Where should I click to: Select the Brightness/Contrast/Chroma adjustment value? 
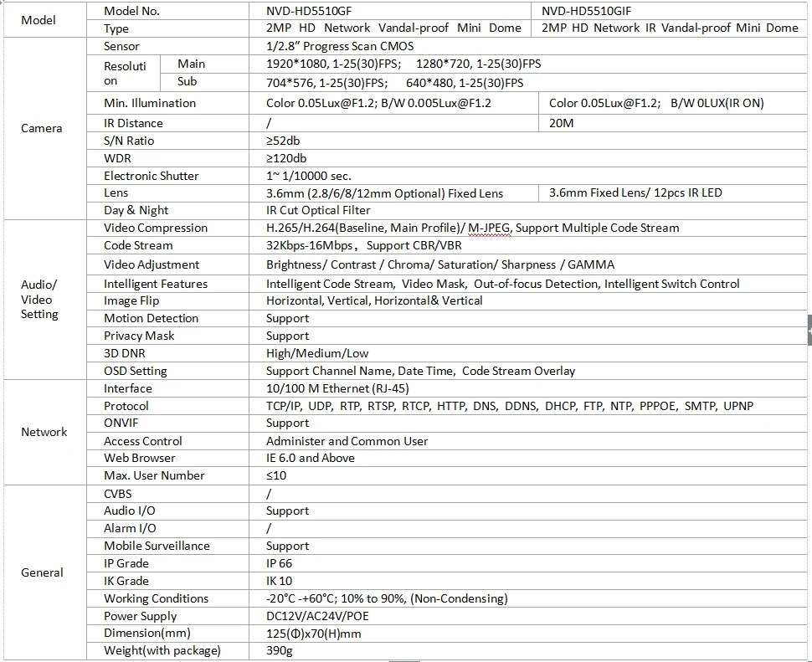click(440, 264)
